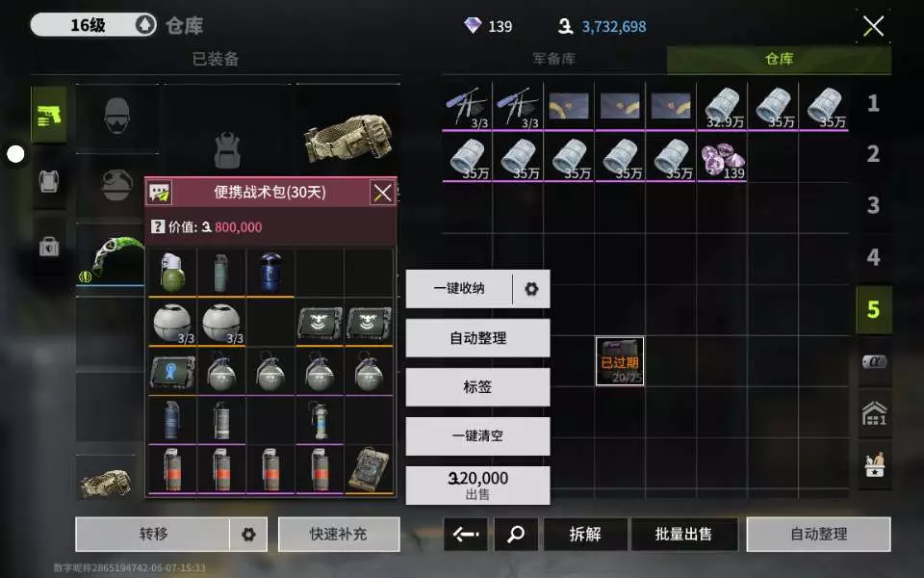Sell item for 20,000 via 出售

478,486
